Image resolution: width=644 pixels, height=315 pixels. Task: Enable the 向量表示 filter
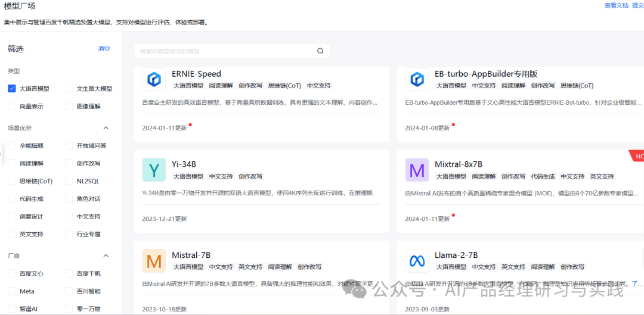[12, 106]
